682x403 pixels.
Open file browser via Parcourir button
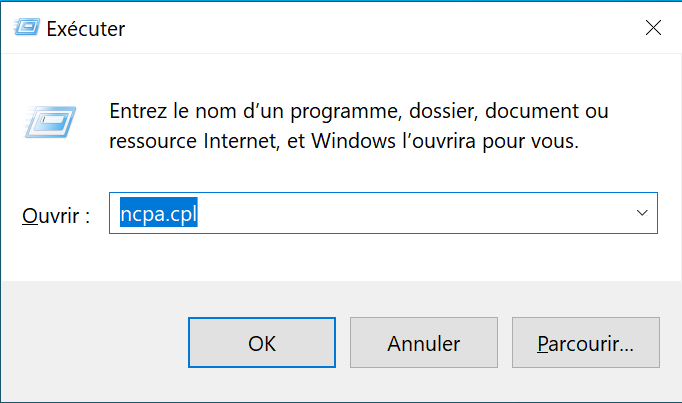point(585,343)
